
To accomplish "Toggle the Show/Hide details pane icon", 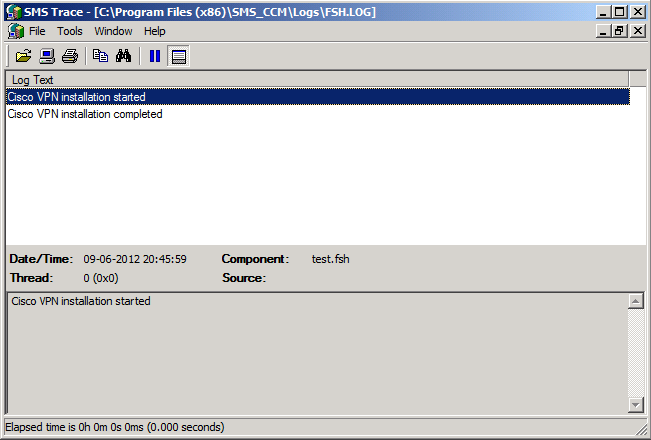I will point(179,56).
